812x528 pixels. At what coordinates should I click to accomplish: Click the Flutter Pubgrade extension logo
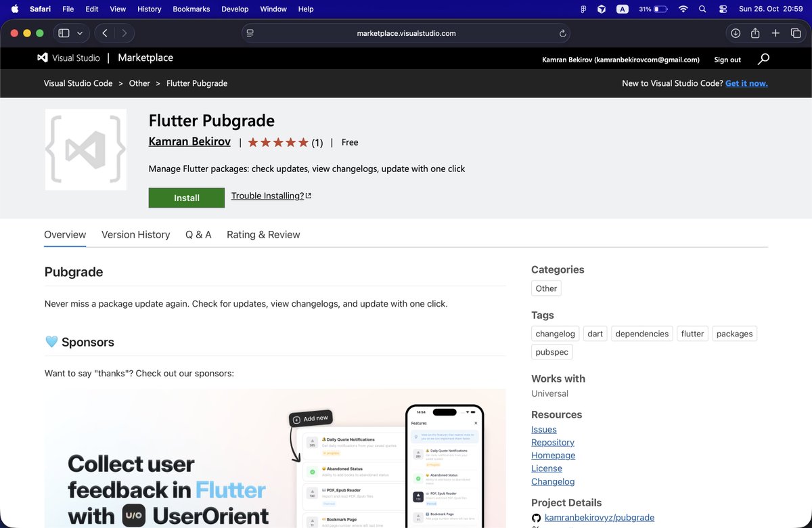86,150
